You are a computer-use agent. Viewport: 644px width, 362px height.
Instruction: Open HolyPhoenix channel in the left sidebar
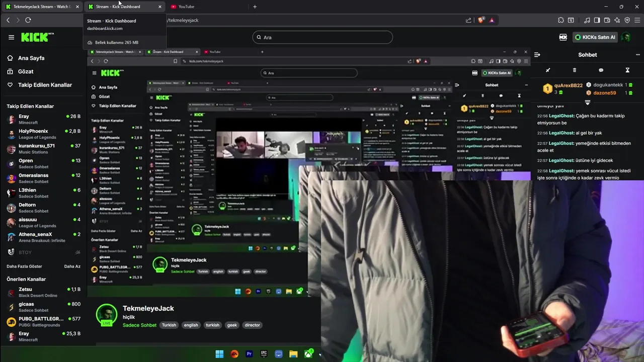(x=43, y=134)
